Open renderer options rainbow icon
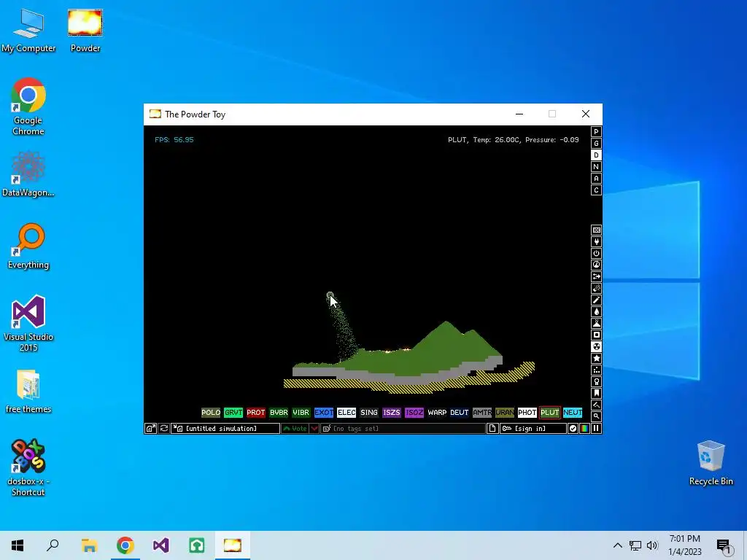Screen dimensions: 747x560 tap(584, 429)
